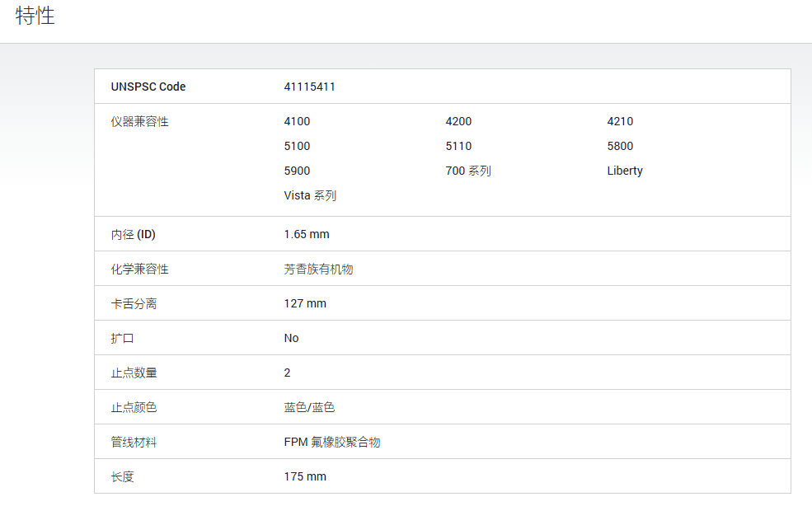The width and height of the screenshot is (812, 525).
Task: Click the 700 系列 compatibility entry
Action: pos(468,171)
